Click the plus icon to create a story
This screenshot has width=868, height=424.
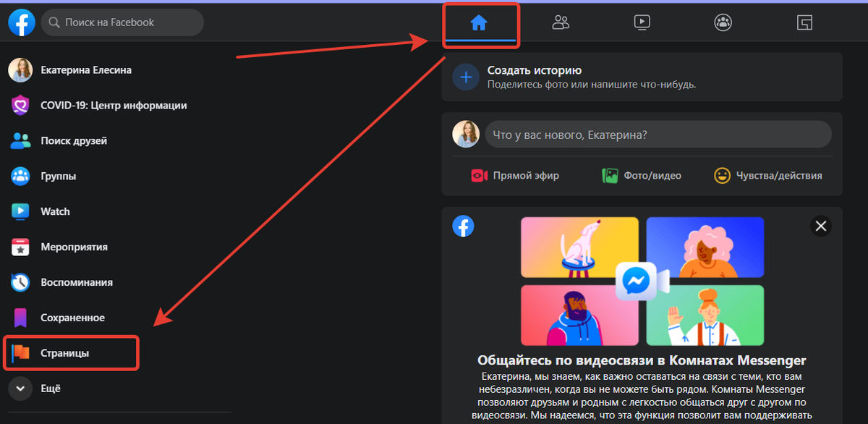pyautogui.click(x=467, y=77)
